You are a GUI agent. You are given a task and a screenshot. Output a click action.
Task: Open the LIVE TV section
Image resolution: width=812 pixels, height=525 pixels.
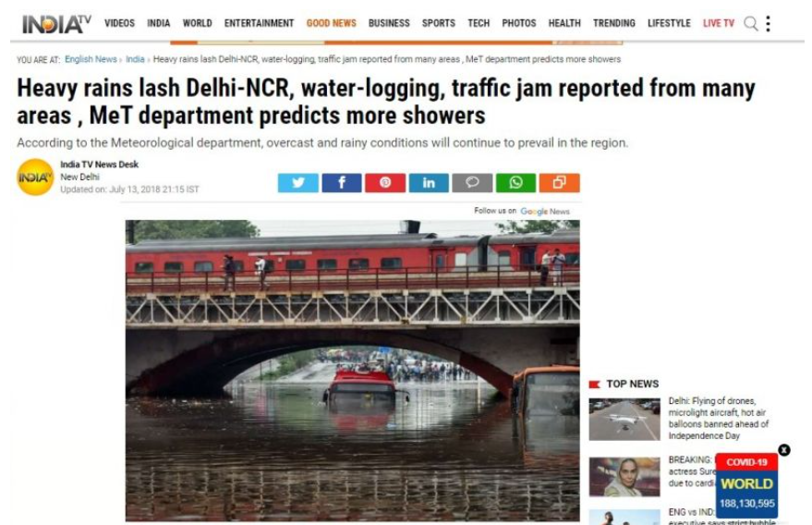pyautogui.click(x=719, y=23)
